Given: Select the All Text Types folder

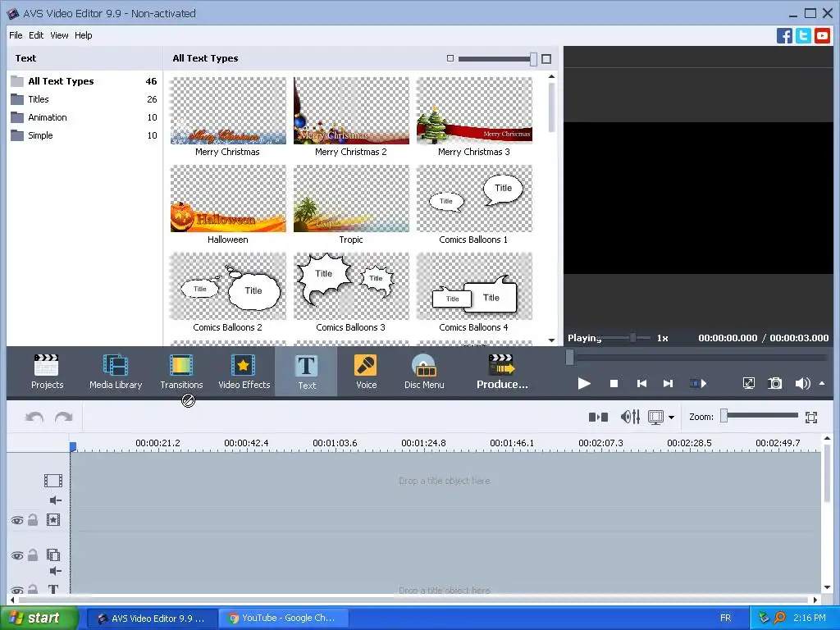Looking at the screenshot, I should pyautogui.click(x=84, y=81).
